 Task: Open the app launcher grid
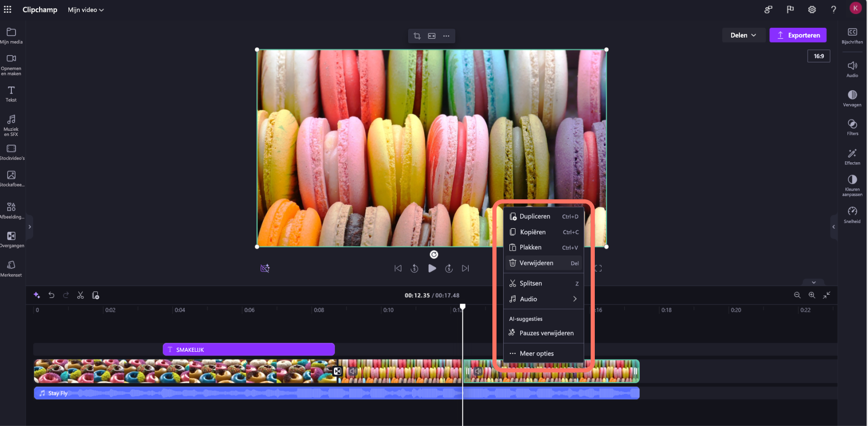pos(8,9)
